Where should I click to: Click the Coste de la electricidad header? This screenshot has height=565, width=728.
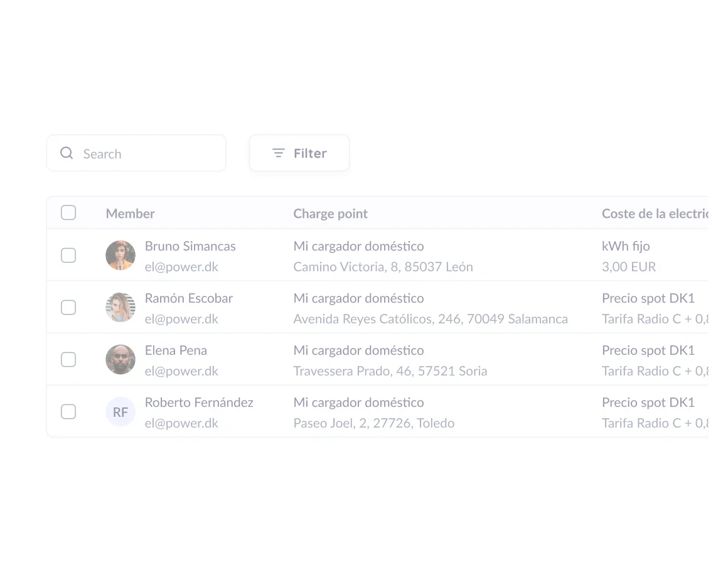[655, 213]
